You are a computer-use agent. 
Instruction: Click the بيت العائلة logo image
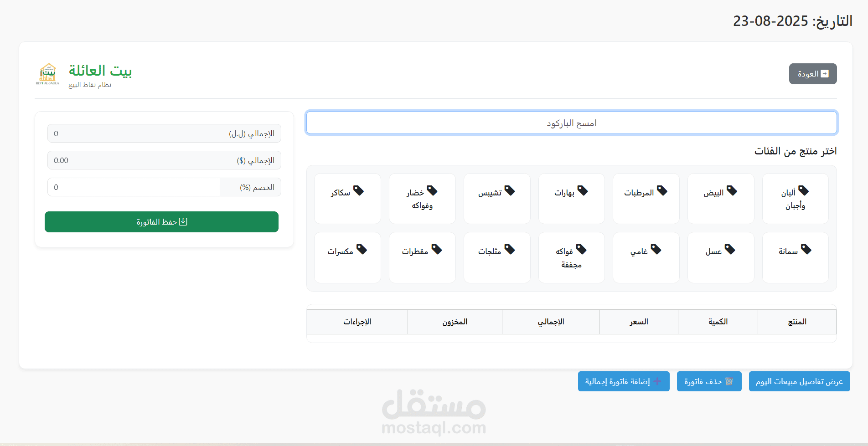(x=47, y=74)
